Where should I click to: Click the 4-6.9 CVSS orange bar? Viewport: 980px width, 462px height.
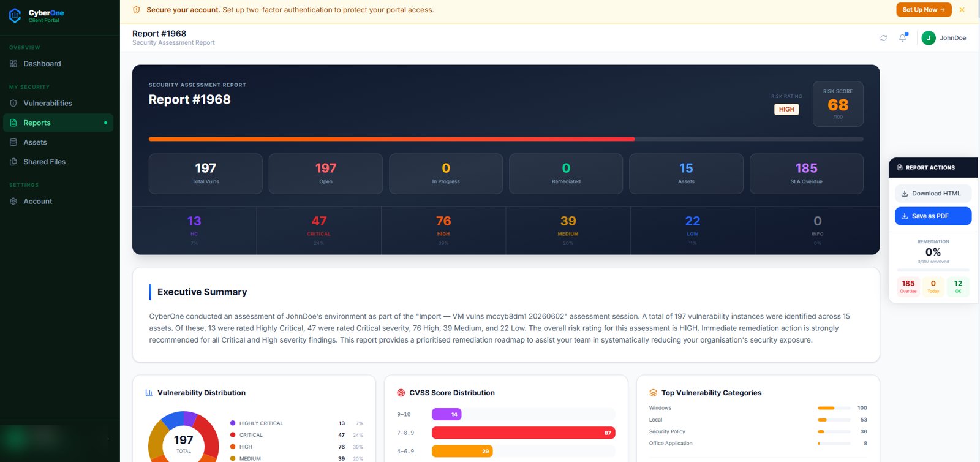point(462,451)
